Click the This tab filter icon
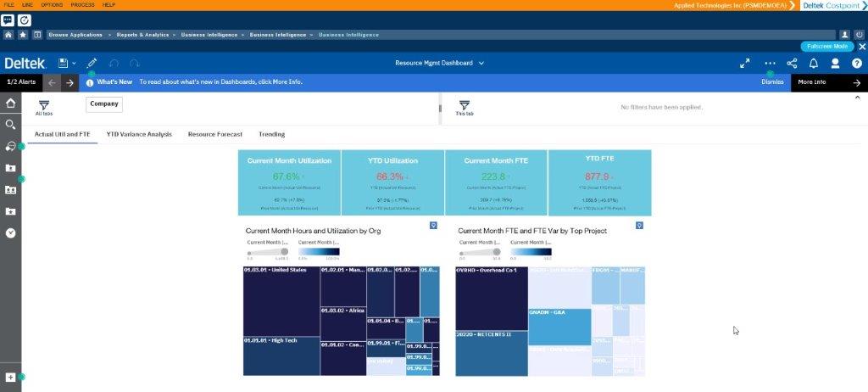This screenshot has height=392, width=868. [x=464, y=105]
